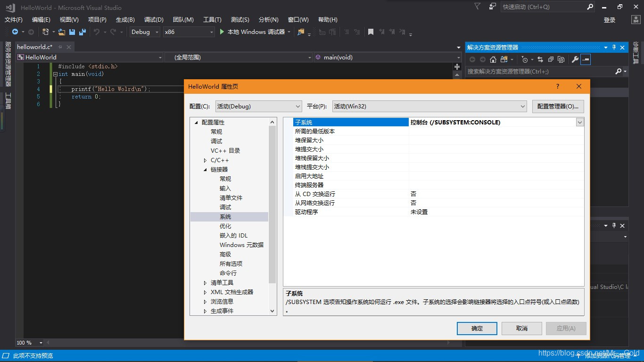The height and width of the screenshot is (362, 644).
Task: Expand the 浏览信息 tree node
Action: (205, 302)
